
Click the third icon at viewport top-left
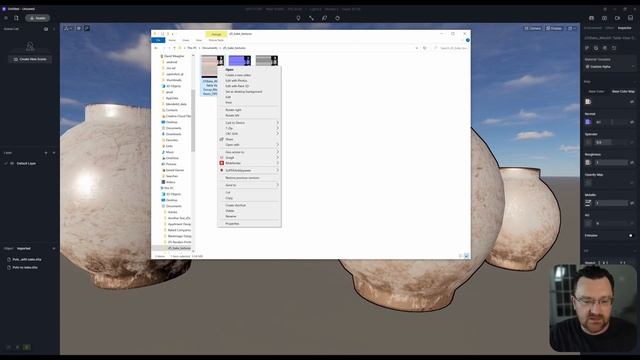click(x=87, y=28)
